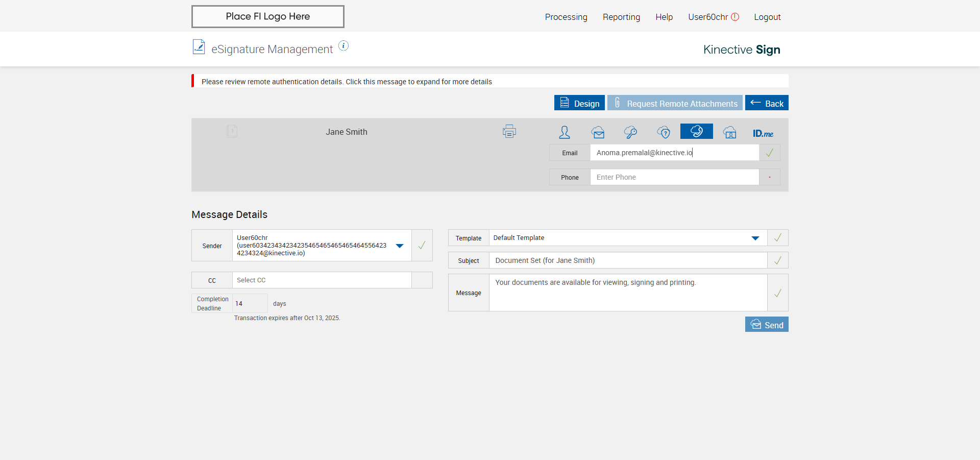Select the cloud key password authentication icon
The height and width of the screenshot is (460, 980).
pyautogui.click(x=630, y=132)
